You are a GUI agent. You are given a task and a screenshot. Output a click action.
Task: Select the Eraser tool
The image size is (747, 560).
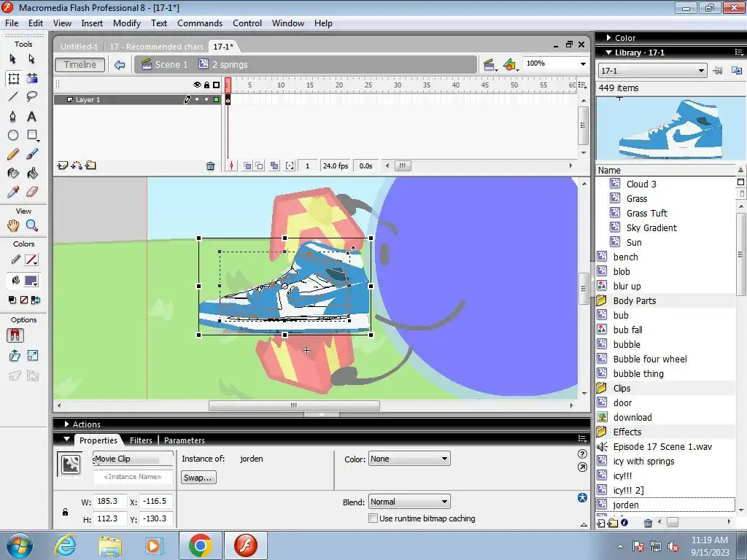pyautogui.click(x=32, y=192)
